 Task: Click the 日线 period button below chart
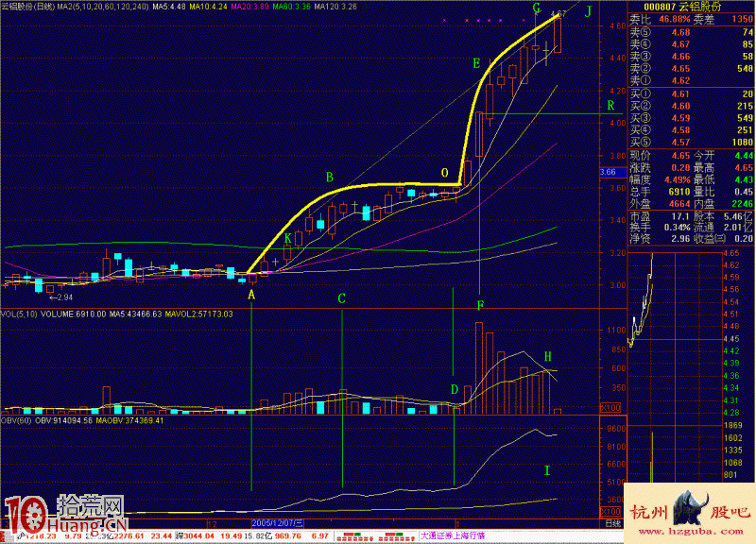click(612, 523)
